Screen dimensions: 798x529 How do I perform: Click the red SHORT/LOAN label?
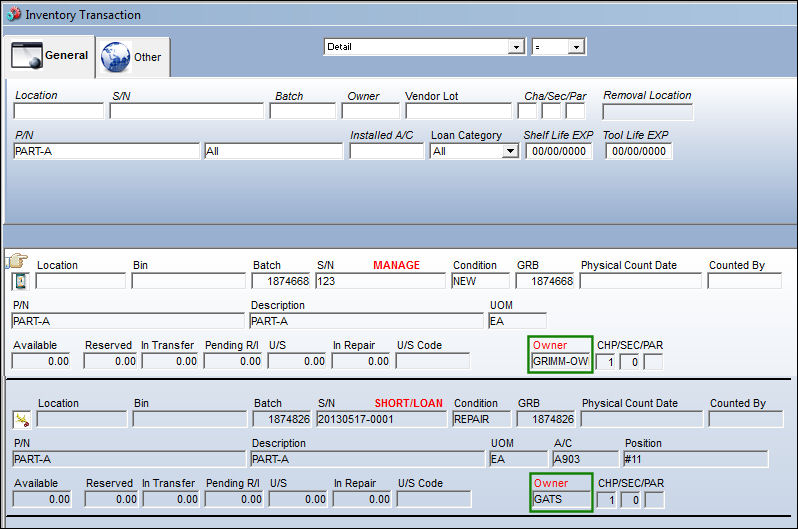coord(408,403)
